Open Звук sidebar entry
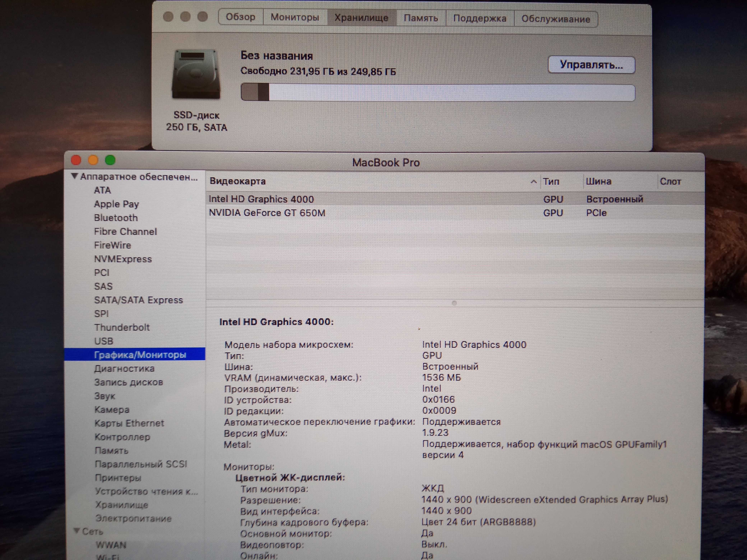 105,396
